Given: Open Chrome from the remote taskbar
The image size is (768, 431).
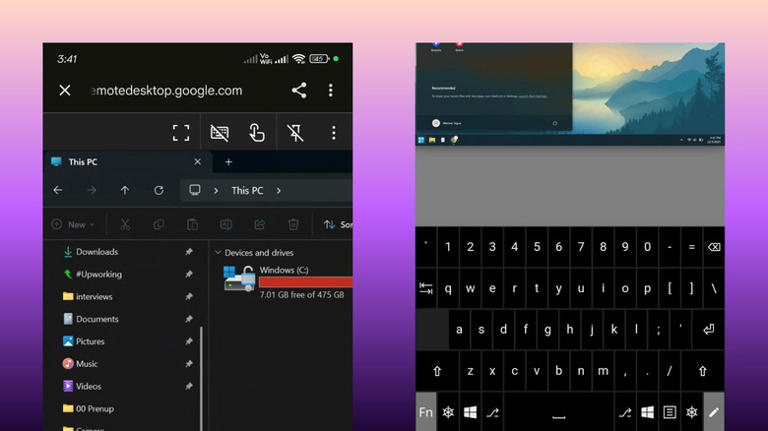Looking at the screenshot, I should click(455, 140).
